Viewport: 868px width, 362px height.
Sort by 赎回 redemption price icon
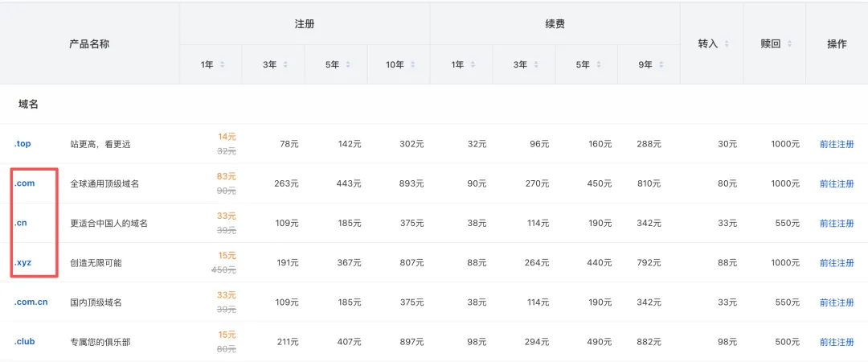coord(789,43)
